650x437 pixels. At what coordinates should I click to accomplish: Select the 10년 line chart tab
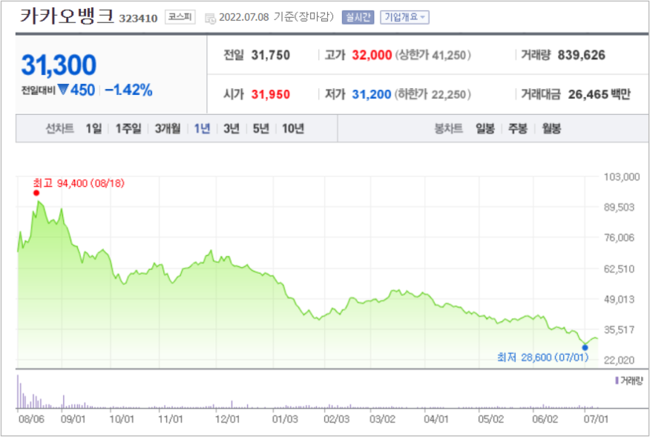(293, 129)
